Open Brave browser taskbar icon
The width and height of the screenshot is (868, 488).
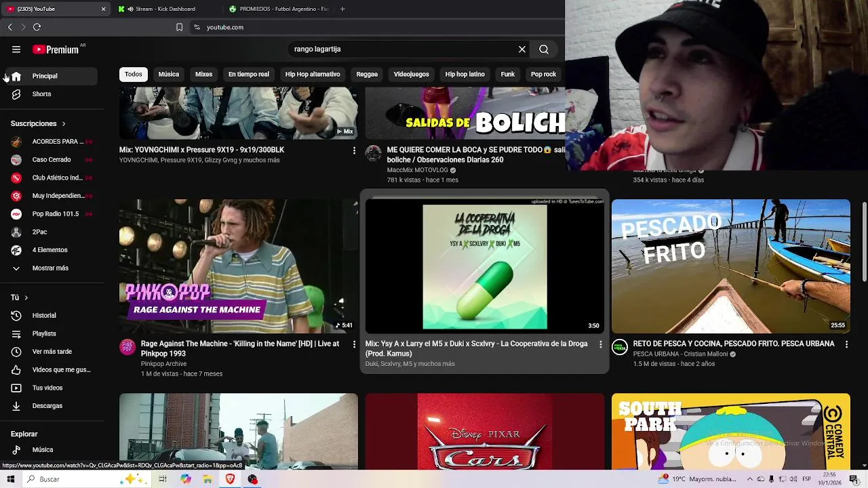click(230, 479)
